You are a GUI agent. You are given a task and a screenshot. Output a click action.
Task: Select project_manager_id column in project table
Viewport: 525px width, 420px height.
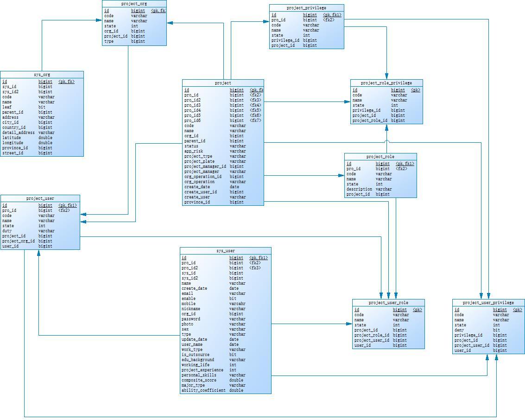(x=205, y=166)
